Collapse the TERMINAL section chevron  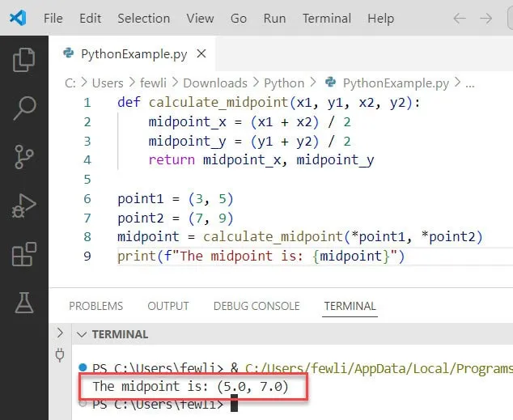81,334
